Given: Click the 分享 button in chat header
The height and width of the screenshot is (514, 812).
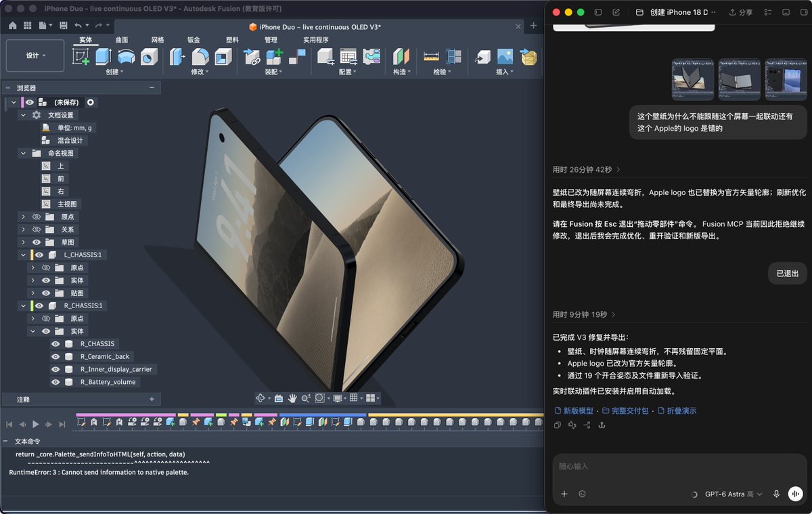Looking at the screenshot, I should 740,12.
